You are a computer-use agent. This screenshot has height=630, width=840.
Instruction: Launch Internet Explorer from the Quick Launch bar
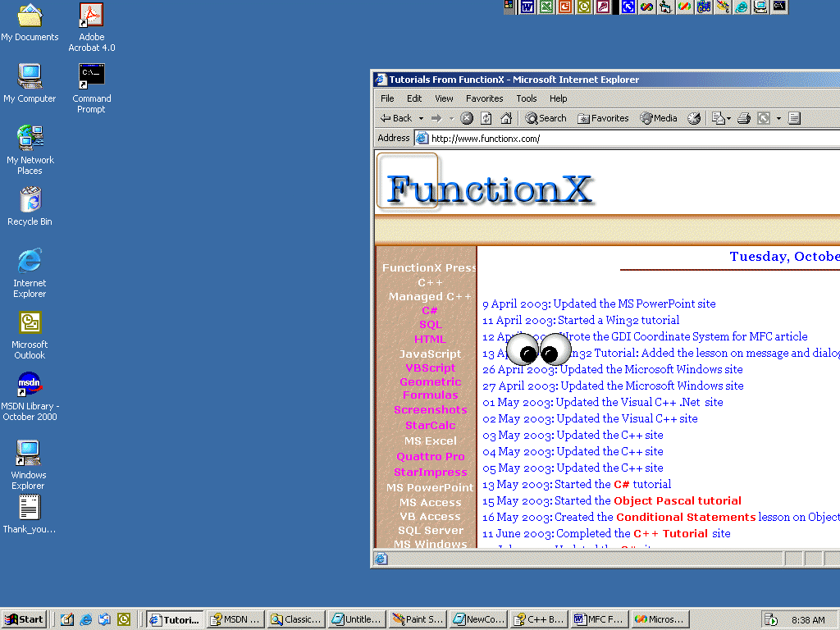(85, 620)
